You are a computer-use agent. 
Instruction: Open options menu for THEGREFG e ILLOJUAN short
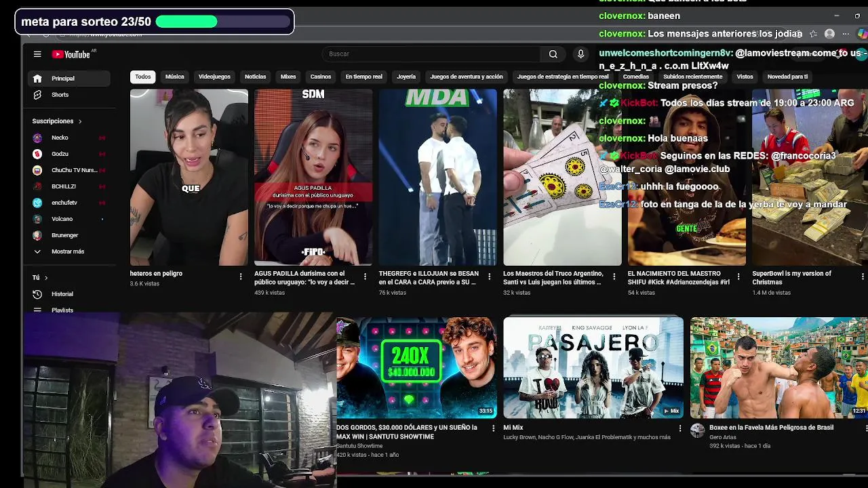490,277
